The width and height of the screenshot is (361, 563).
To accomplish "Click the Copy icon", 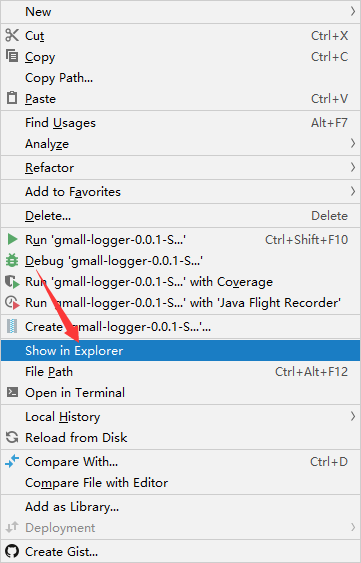I will pyautogui.click(x=12, y=56).
